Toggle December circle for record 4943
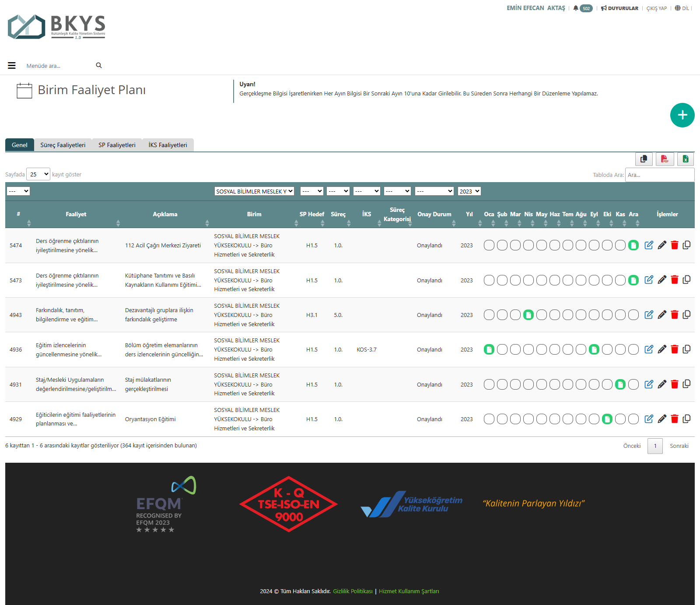The width and height of the screenshot is (700, 605). click(x=633, y=315)
